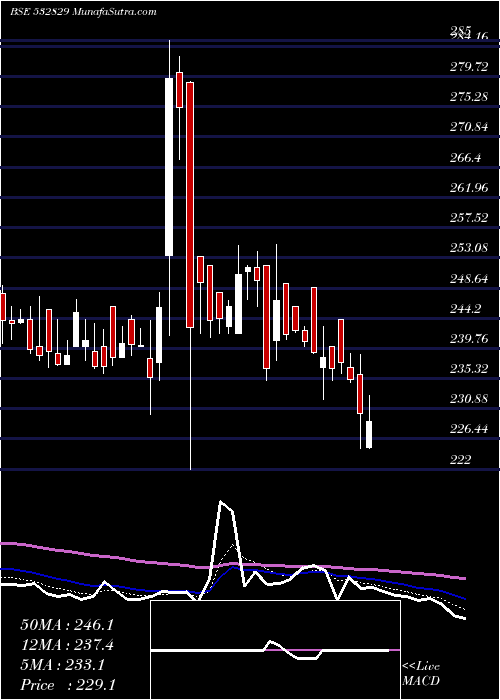
Task: Click the 270.84 price axis label
Action: pyautogui.click(x=469, y=127)
